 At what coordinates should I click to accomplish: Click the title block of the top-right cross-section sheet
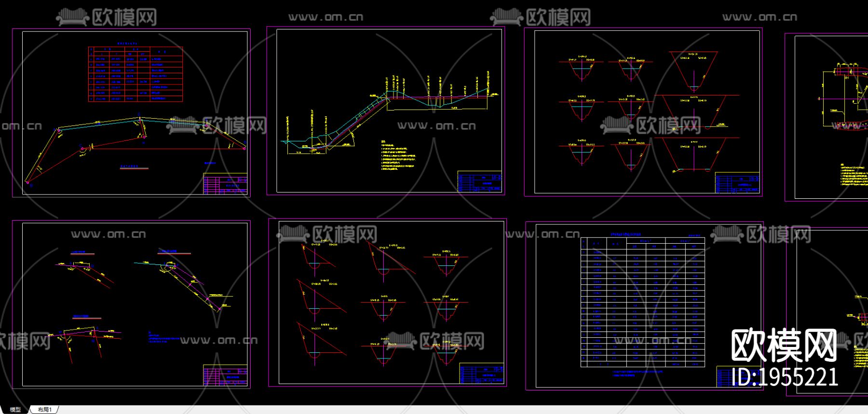737,183
